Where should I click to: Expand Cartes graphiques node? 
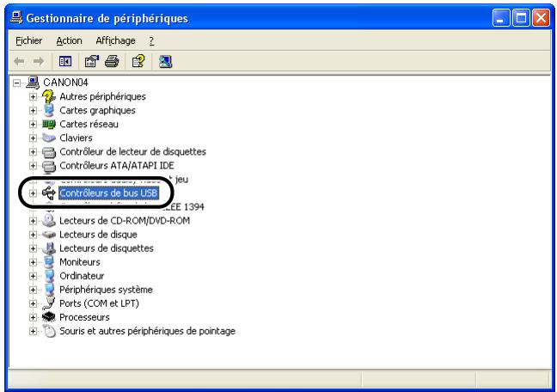click(x=33, y=111)
